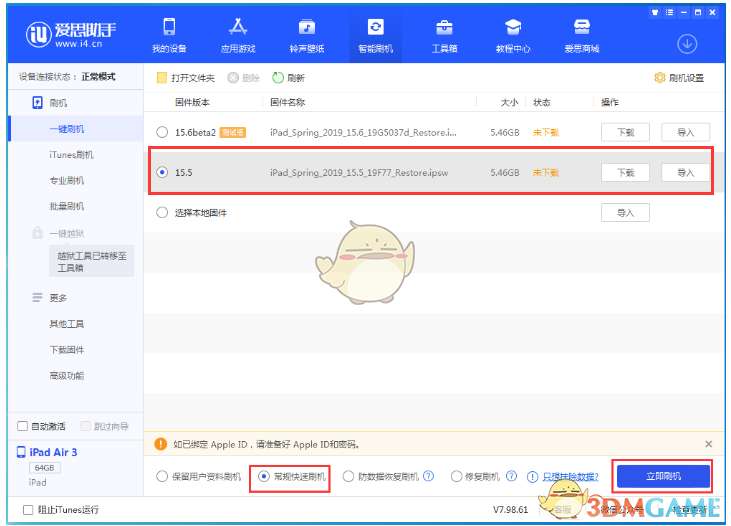Open iTunes刷机 in the sidebar

[70, 154]
